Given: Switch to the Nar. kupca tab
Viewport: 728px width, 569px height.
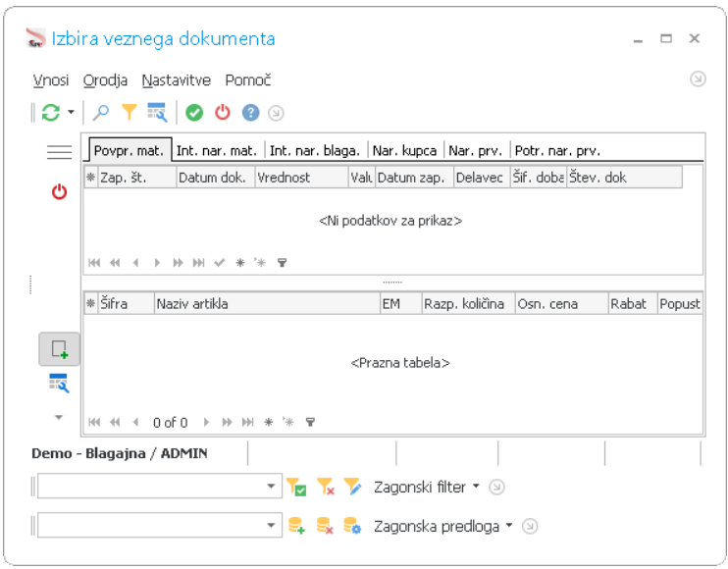Looking at the screenshot, I should [x=404, y=150].
